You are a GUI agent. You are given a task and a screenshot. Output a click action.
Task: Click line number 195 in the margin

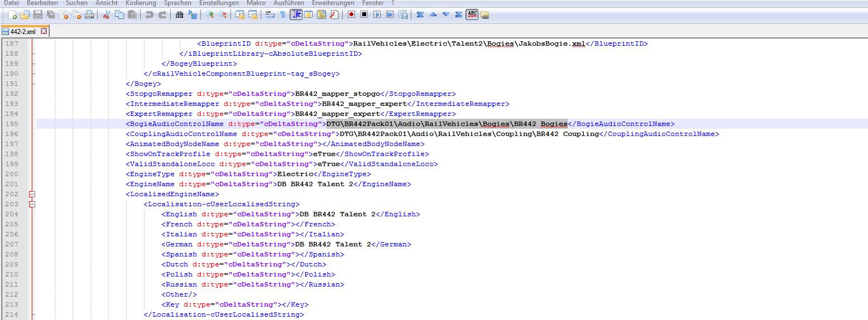pyautogui.click(x=11, y=124)
